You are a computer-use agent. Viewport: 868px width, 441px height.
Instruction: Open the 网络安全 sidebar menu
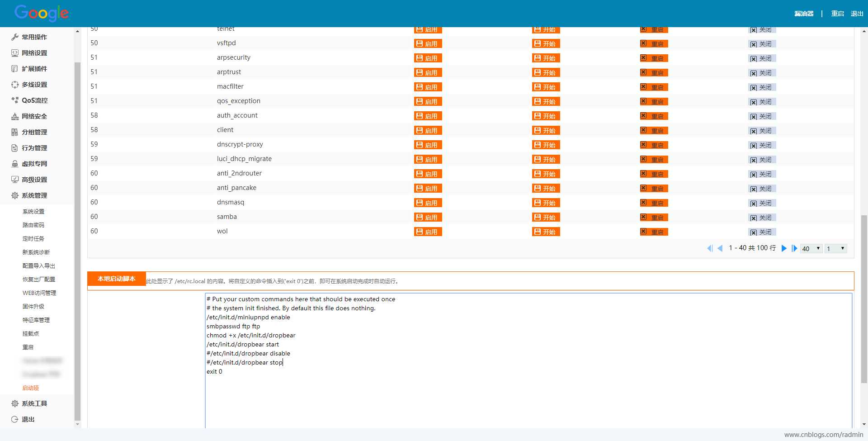pyautogui.click(x=34, y=116)
